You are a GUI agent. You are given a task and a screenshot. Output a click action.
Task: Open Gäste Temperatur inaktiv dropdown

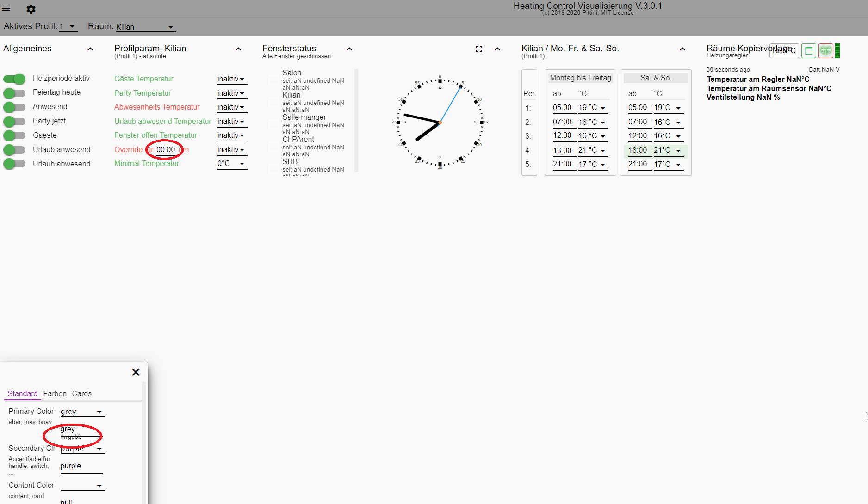tap(231, 79)
